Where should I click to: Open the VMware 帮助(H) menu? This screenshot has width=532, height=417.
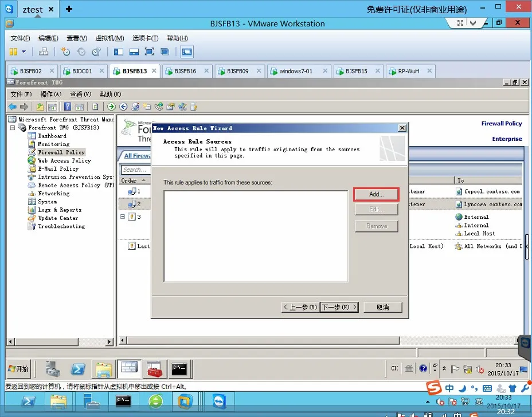[x=177, y=38]
